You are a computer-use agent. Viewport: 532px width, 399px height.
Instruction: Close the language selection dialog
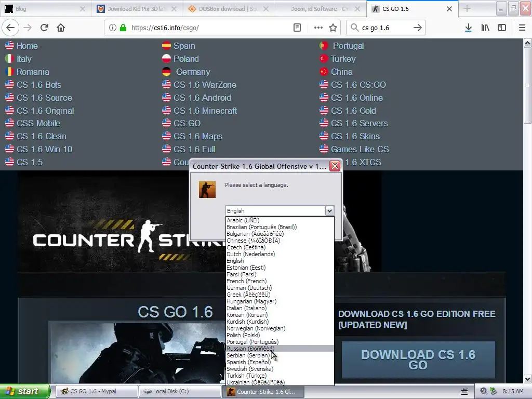pyautogui.click(x=335, y=166)
